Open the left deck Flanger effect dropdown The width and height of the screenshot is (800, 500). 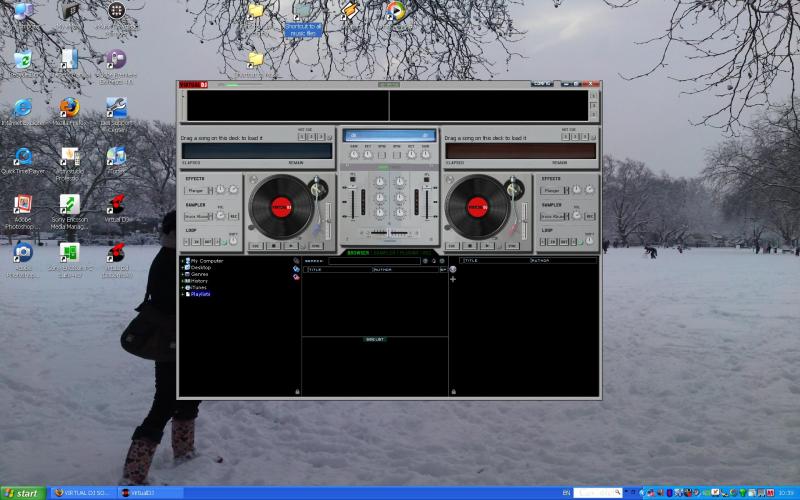pyautogui.click(x=196, y=190)
